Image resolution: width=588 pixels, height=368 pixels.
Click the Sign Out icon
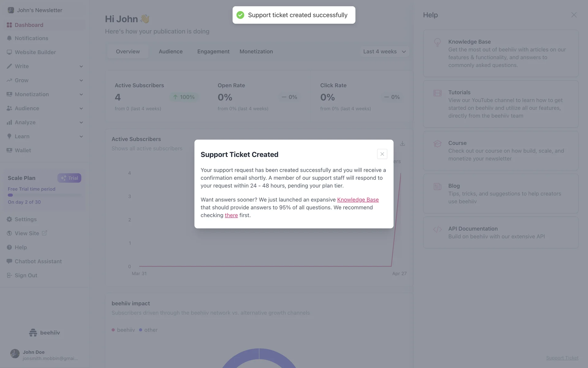pos(9,275)
